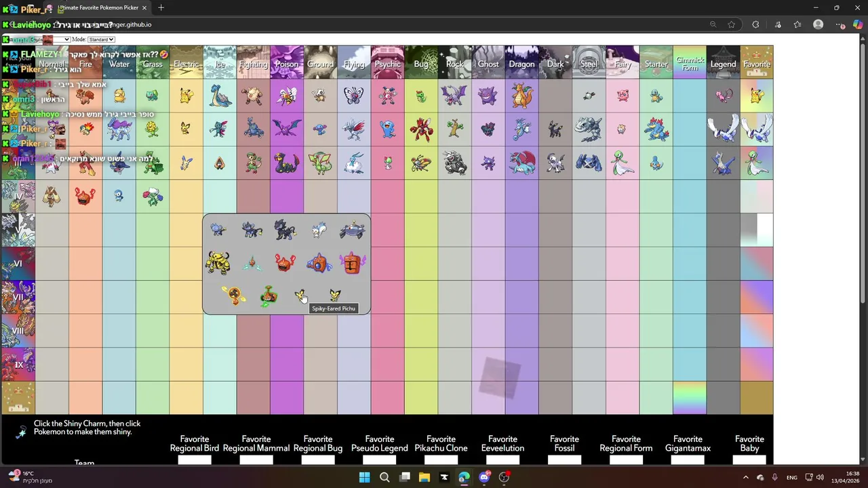The image size is (868, 488).
Task: Click the Shiny Charm icon
Action: tap(22, 431)
